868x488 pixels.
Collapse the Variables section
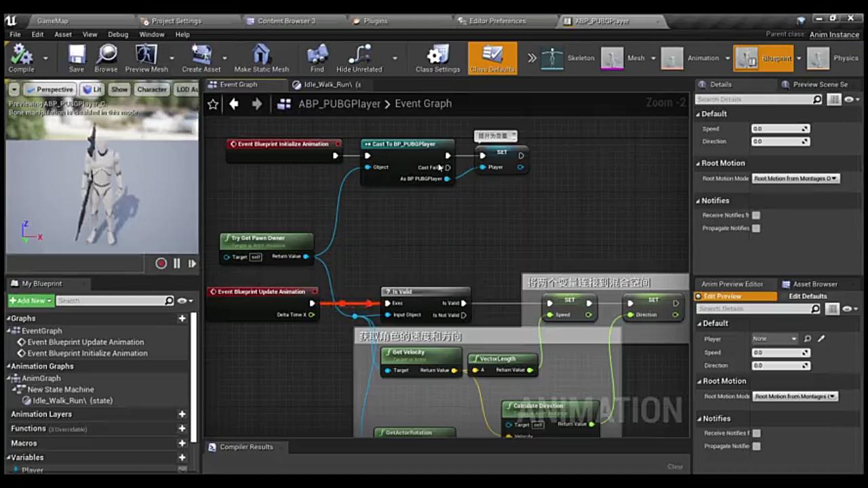pyautogui.click(x=9, y=457)
